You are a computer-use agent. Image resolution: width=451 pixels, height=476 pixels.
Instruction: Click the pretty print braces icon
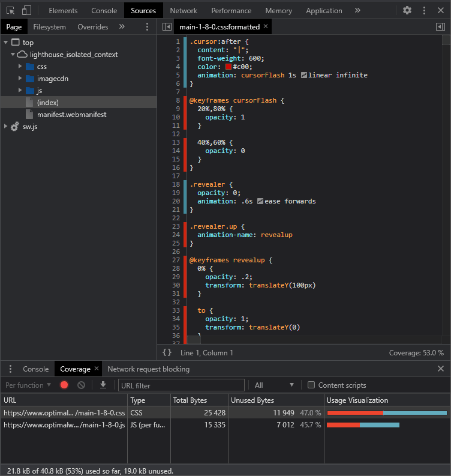click(x=167, y=353)
